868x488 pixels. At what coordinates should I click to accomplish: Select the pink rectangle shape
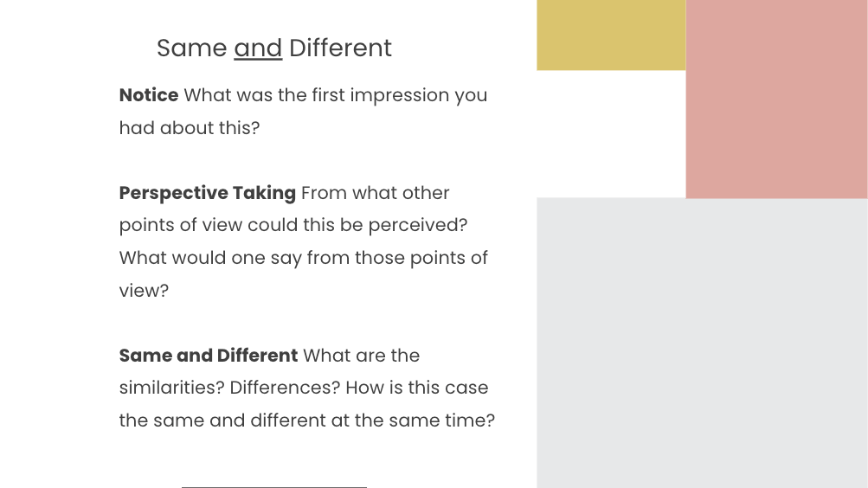click(x=776, y=99)
